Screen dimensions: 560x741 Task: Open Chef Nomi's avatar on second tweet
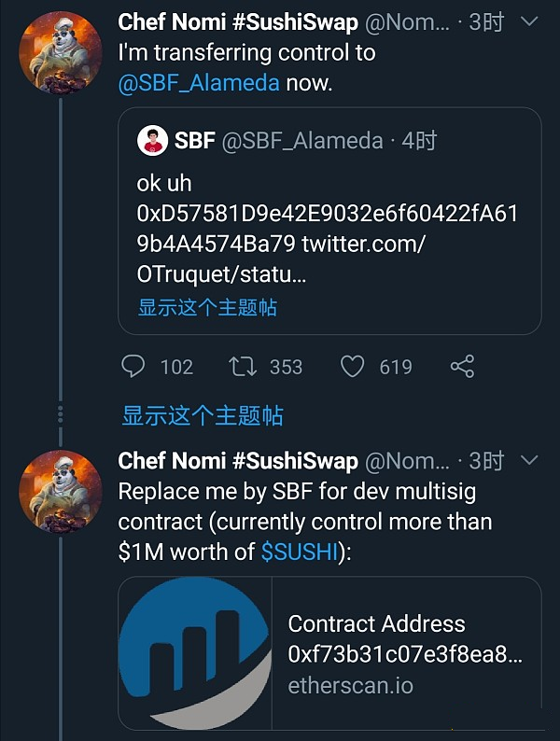click(60, 492)
